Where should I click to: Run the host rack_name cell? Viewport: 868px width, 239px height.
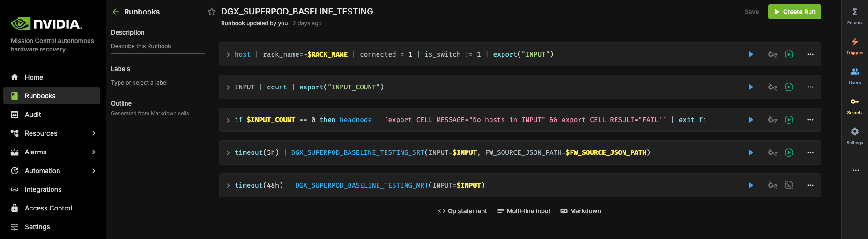pyautogui.click(x=750, y=54)
